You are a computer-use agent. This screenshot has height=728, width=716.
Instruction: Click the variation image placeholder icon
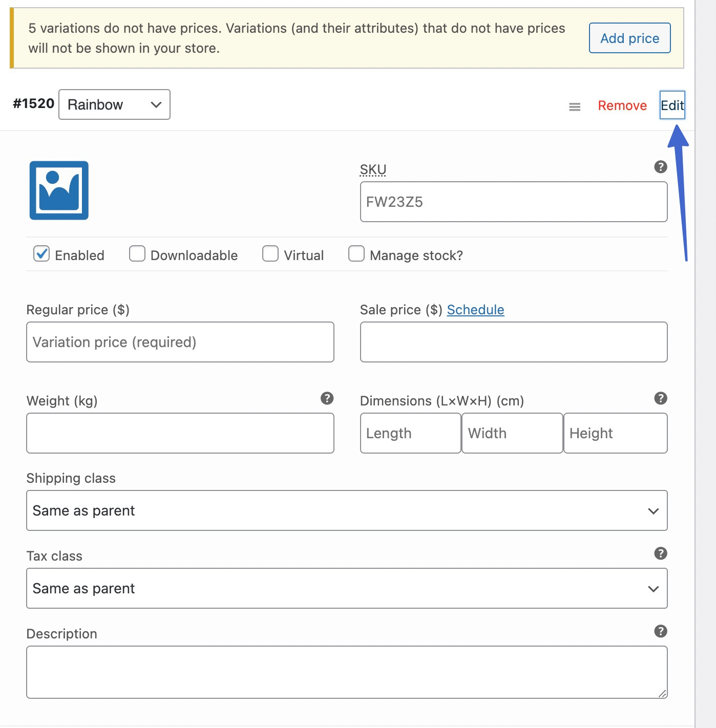pos(59,190)
